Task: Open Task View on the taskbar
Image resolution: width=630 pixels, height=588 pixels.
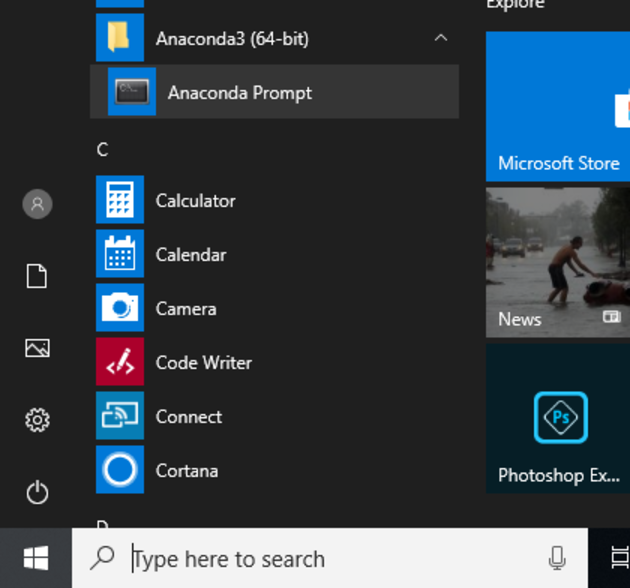Action: click(620, 558)
